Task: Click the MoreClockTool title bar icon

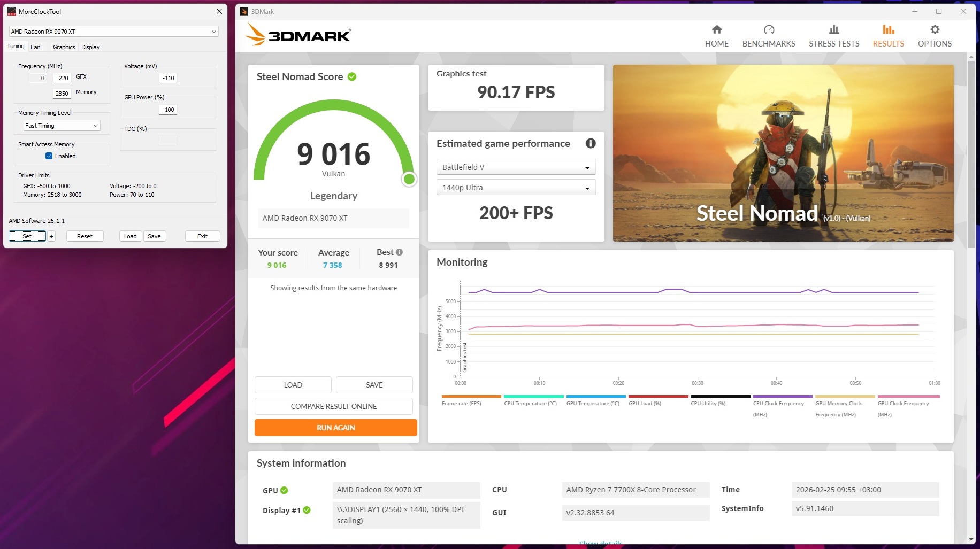Action: pyautogui.click(x=12, y=11)
